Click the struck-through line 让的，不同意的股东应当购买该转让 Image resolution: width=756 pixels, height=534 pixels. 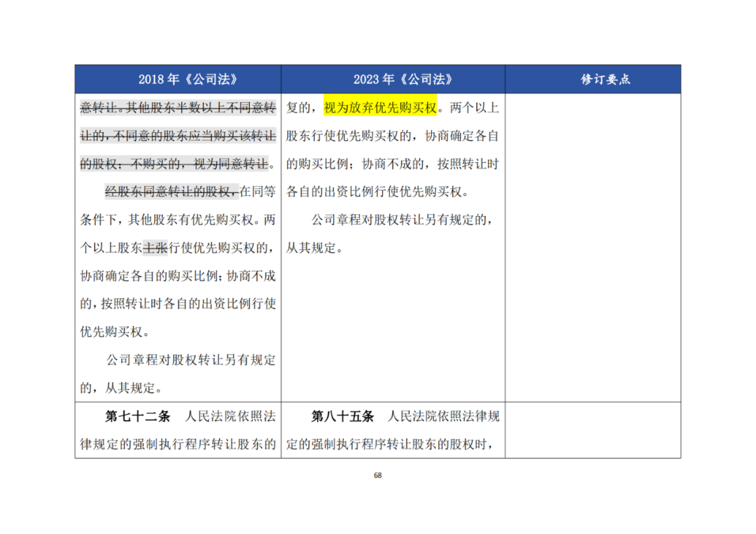coord(178,136)
